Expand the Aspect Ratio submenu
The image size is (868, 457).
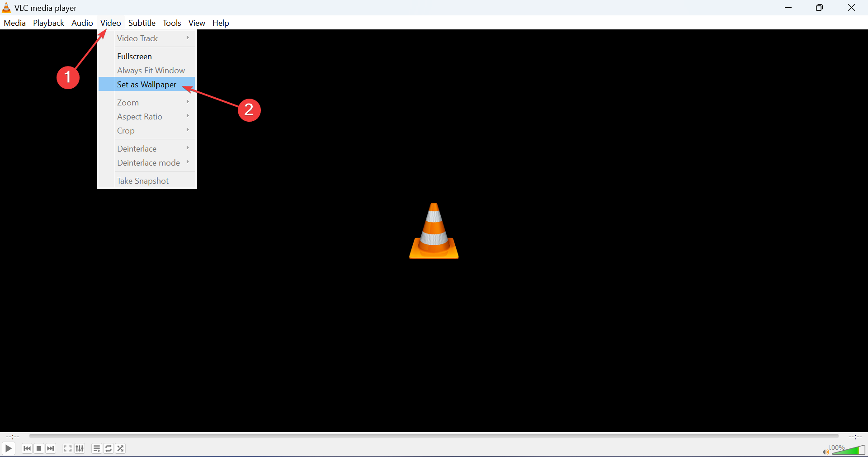(x=147, y=117)
